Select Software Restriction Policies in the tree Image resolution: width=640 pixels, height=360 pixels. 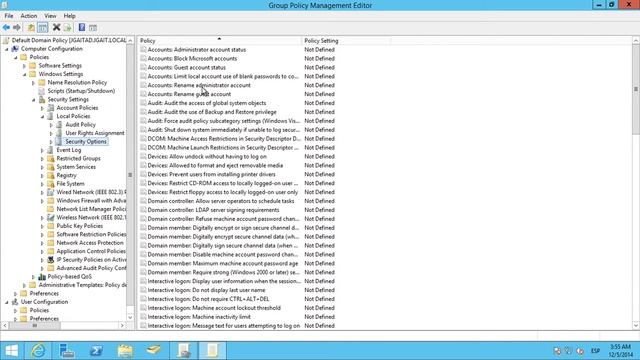click(91, 234)
